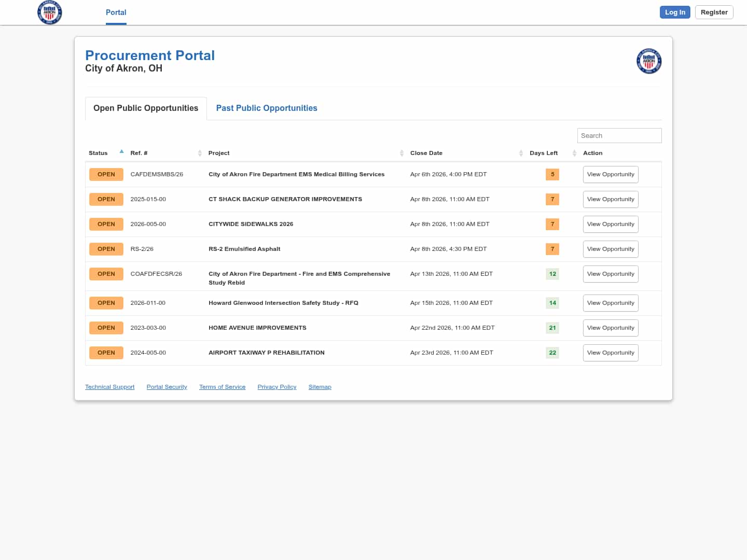Click OPEN status badge for CITYWIDE SIDEWALKS 2026
Image resolution: width=747 pixels, height=560 pixels.
click(106, 225)
